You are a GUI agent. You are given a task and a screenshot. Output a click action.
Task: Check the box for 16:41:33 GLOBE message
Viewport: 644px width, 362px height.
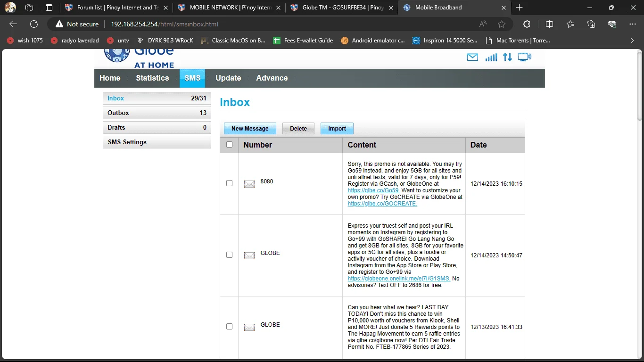click(x=230, y=326)
